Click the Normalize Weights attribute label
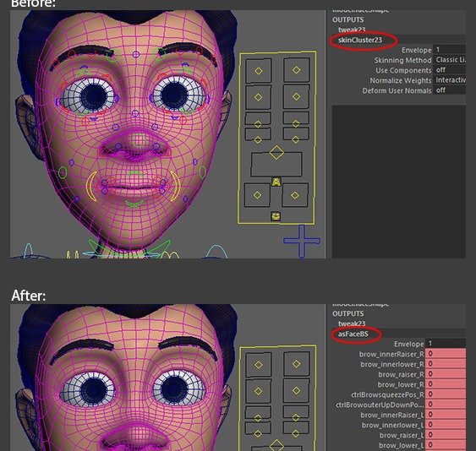Viewport: 476px width, 451px height. pyautogui.click(x=401, y=81)
